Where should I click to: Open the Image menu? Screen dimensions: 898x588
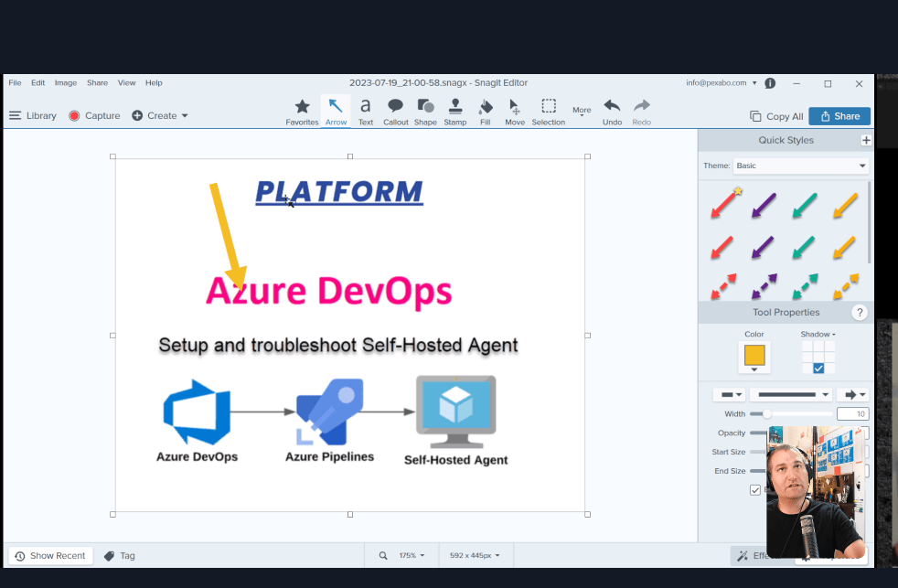point(65,83)
